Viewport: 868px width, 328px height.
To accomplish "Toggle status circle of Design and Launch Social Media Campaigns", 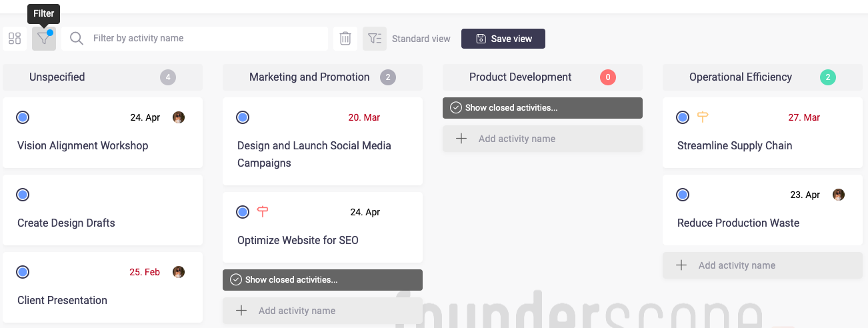I will [243, 117].
